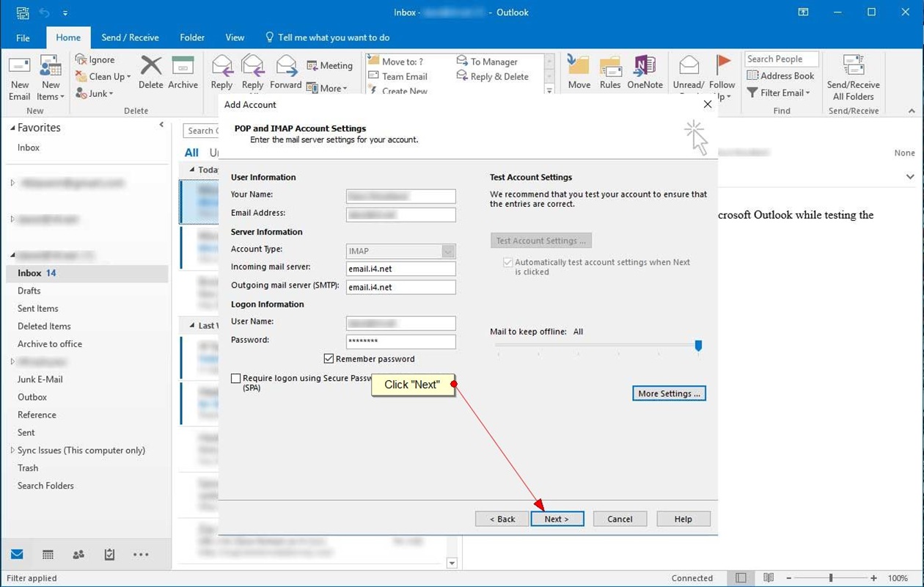
Task: Click the Undo icon in the title bar
Action: (x=44, y=12)
